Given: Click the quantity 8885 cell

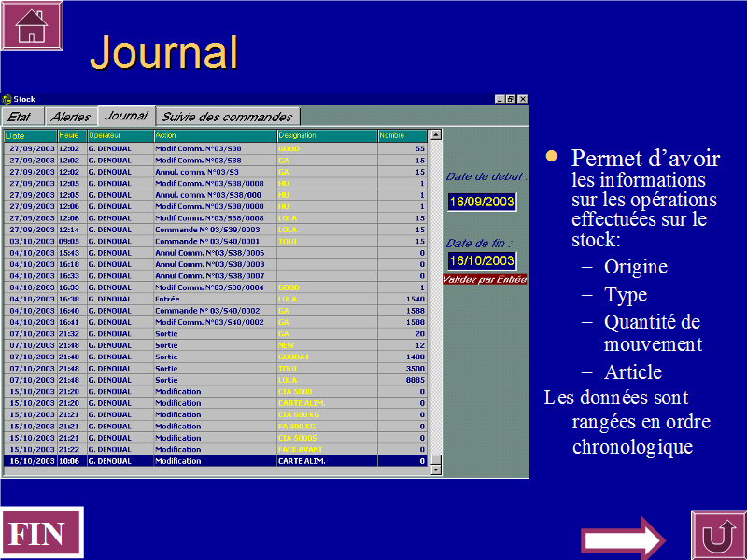Looking at the screenshot, I should point(402,380).
